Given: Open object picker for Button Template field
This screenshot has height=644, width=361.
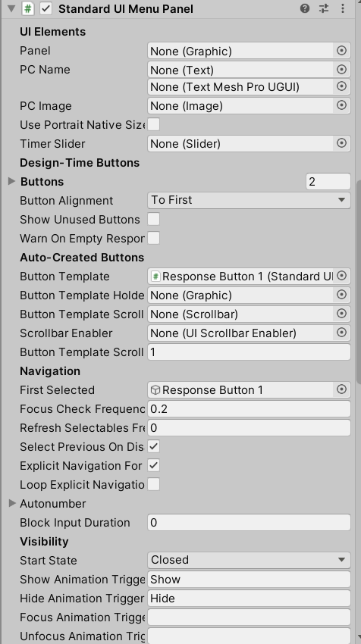Looking at the screenshot, I should pyautogui.click(x=341, y=276).
